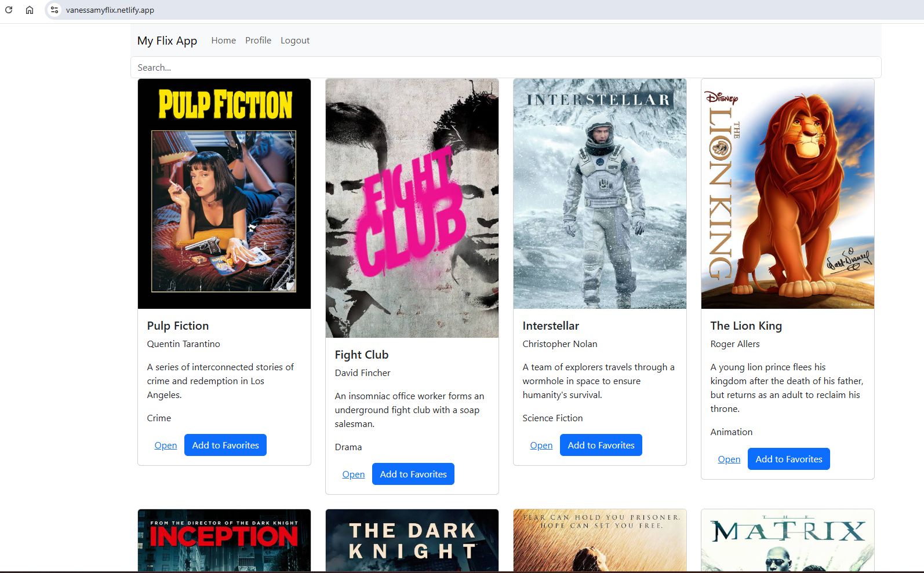Click the Pulp Fiction poster image
The image size is (924, 573).
(224, 194)
